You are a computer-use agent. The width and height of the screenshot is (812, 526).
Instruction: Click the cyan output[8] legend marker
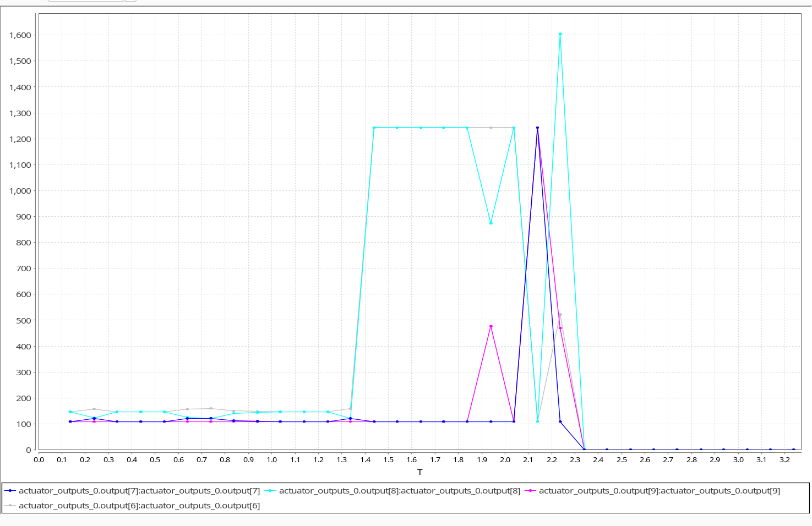pos(270,491)
